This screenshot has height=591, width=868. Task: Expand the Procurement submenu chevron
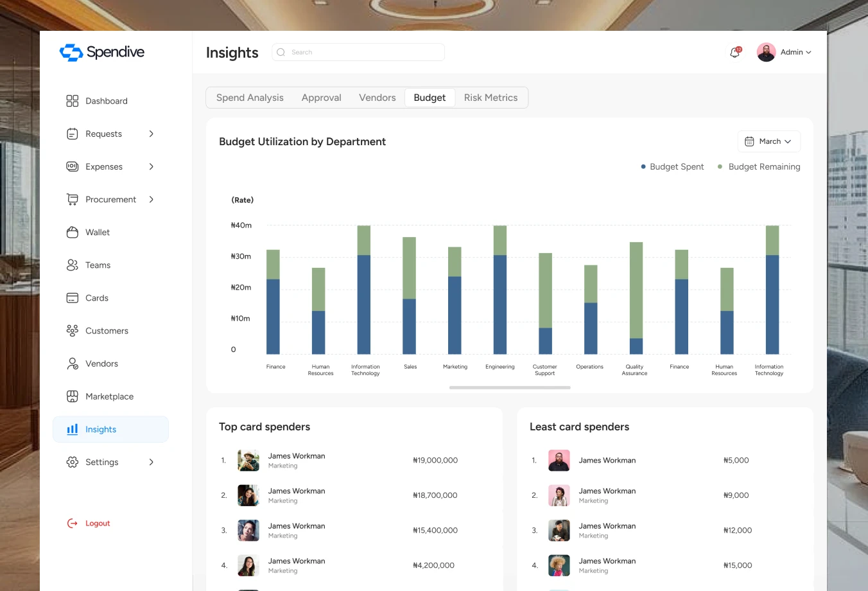click(152, 199)
